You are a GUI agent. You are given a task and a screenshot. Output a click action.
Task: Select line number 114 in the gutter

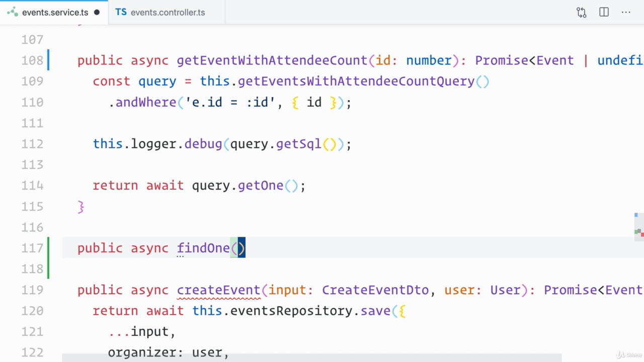coord(32,186)
